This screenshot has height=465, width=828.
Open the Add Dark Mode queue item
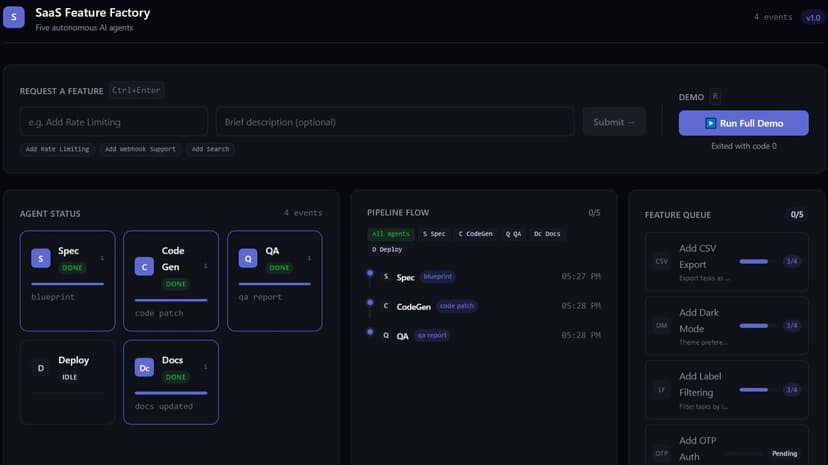tap(727, 326)
